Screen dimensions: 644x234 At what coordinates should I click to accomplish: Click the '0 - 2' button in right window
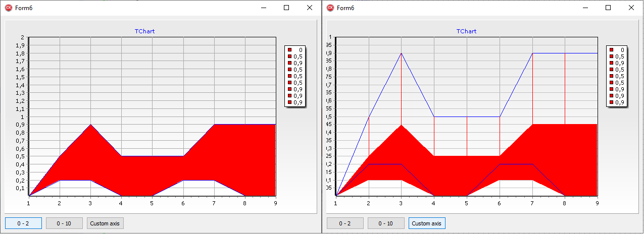pyautogui.click(x=345, y=223)
